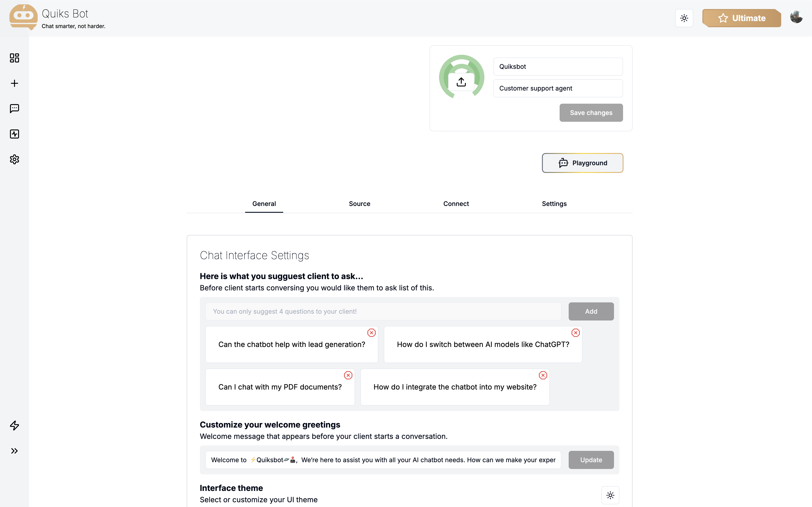Open the dashboard grid icon in sidebar

[14, 58]
